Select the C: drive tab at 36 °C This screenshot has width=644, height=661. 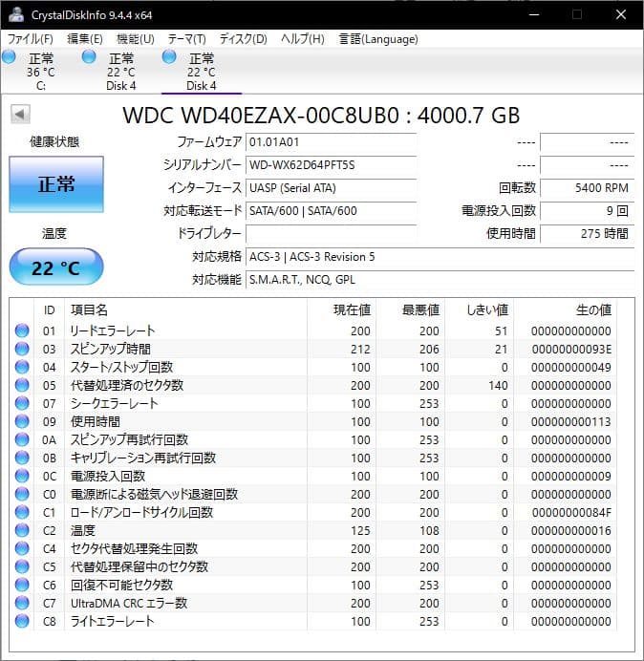pyautogui.click(x=41, y=72)
